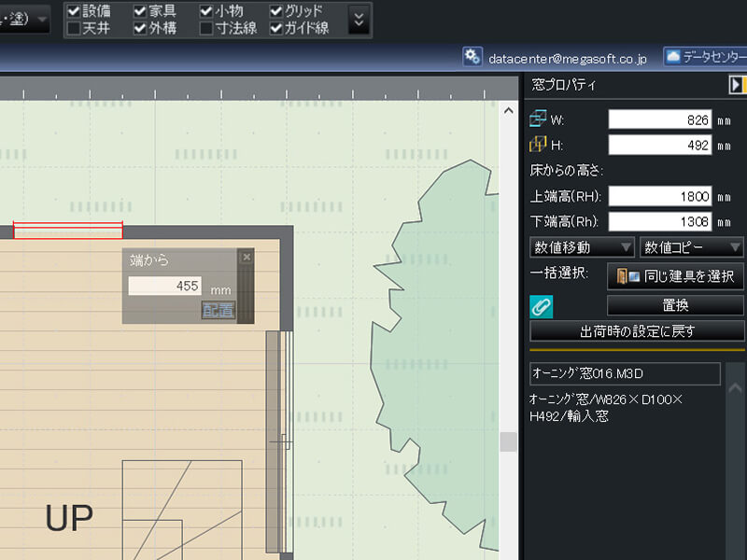Disable the グリッド checkbox
747x560 pixels.
(x=276, y=11)
